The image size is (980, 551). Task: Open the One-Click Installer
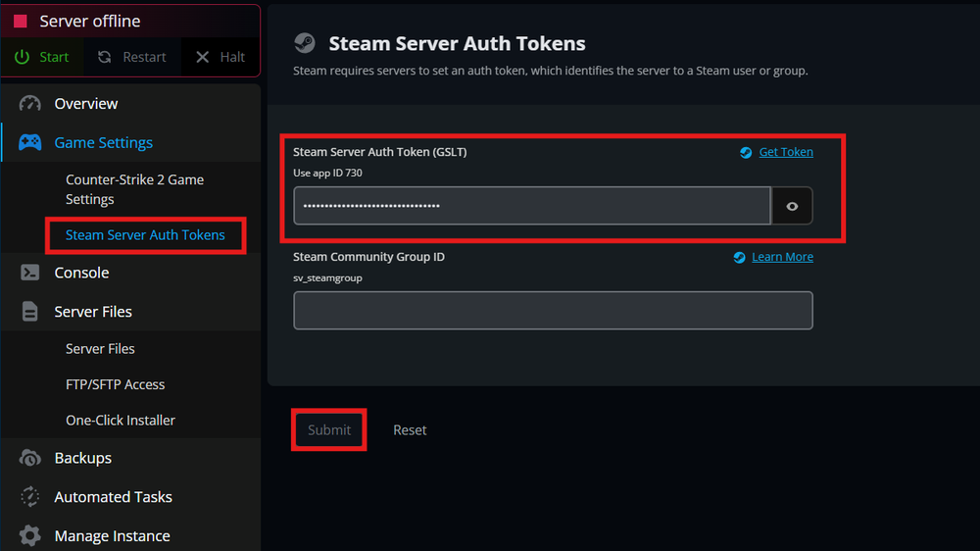coord(120,421)
